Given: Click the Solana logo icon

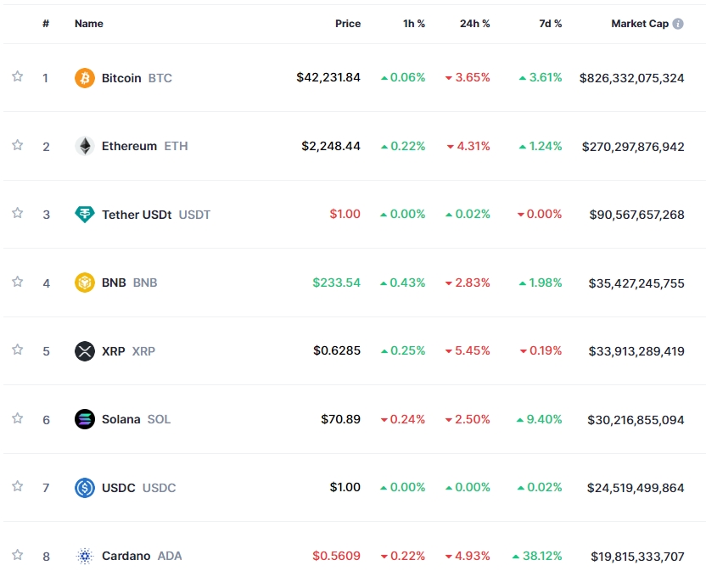Looking at the screenshot, I should [x=85, y=419].
